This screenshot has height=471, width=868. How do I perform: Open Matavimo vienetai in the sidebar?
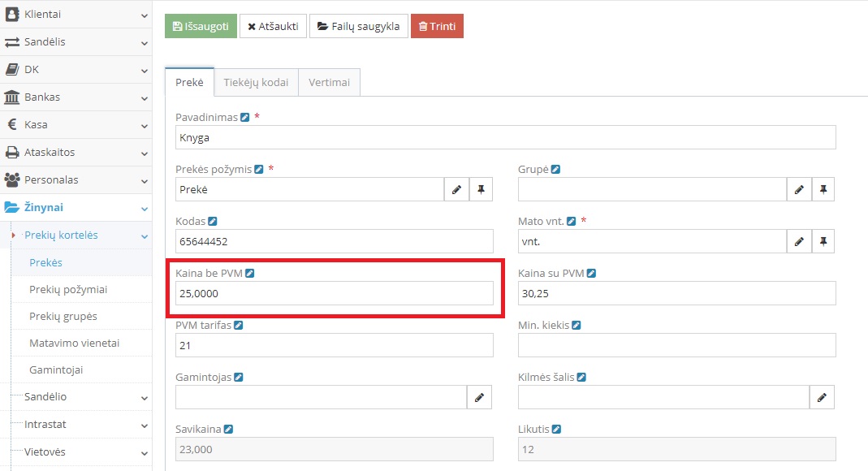pyautogui.click(x=74, y=344)
